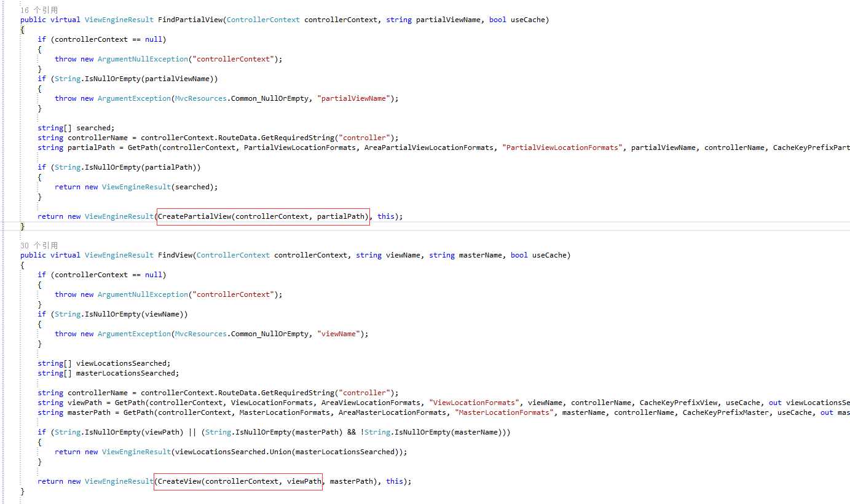
Task: Click the FindView method name in its signature
Action: click(x=176, y=255)
